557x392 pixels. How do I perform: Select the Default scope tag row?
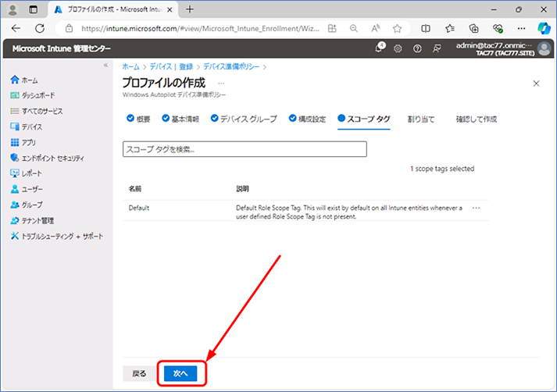click(306, 211)
